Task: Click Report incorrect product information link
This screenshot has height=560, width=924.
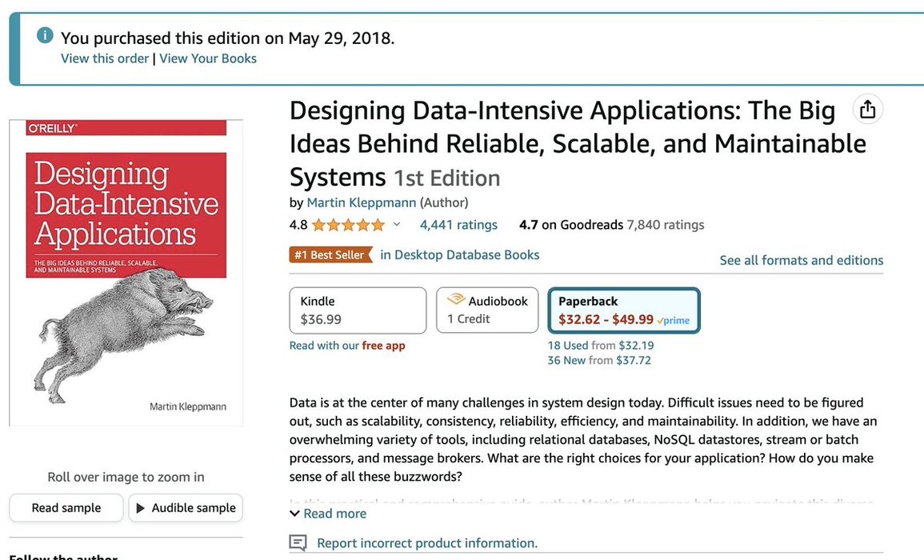Action: tap(427, 543)
